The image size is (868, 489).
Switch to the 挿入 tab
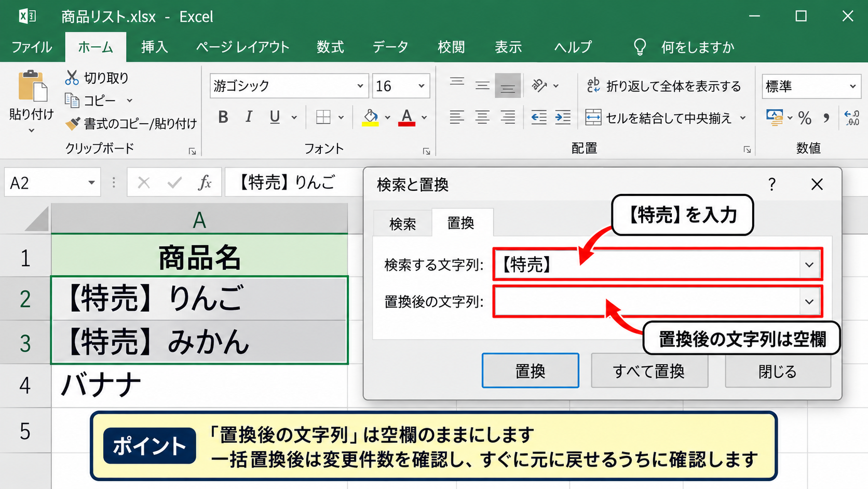click(x=155, y=47)
